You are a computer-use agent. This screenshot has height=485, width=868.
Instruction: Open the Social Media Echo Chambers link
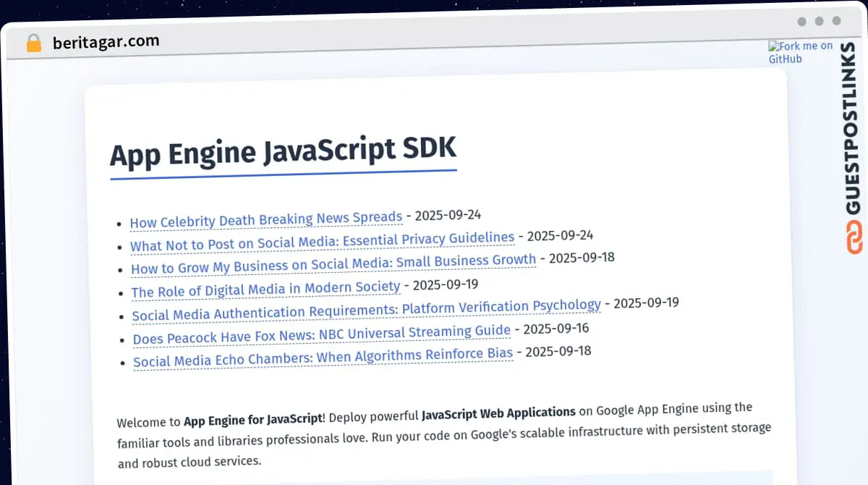click(x=323, y=357)
